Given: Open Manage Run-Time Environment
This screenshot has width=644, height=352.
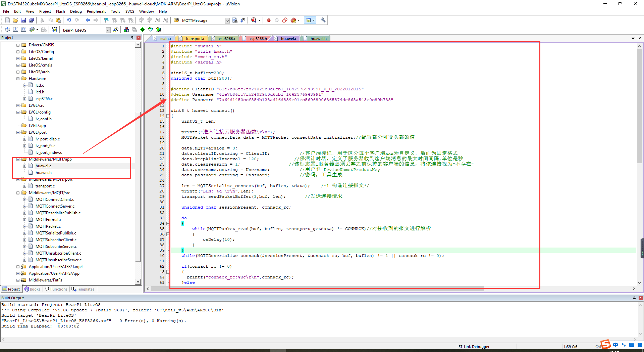Looking at the screenshot, I should (x=143, y=30).
